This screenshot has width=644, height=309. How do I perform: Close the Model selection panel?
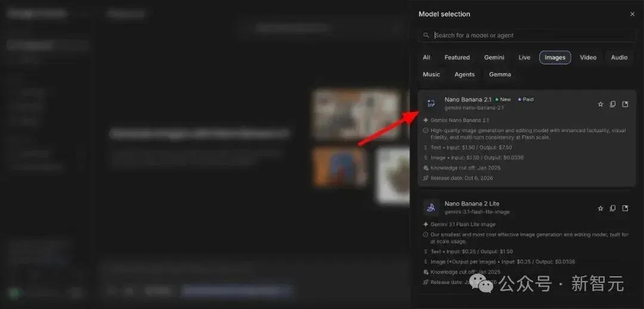tap(632, 14)
